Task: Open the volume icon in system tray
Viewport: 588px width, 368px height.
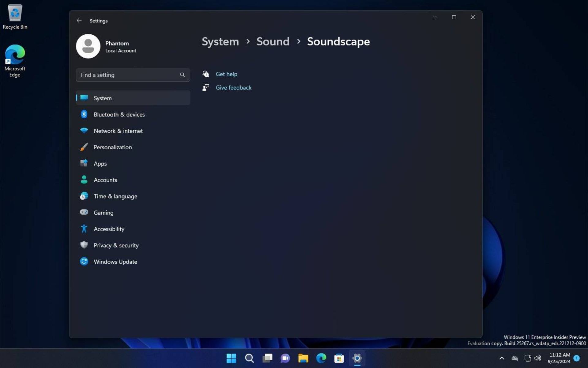Action: tap(538, 358)
